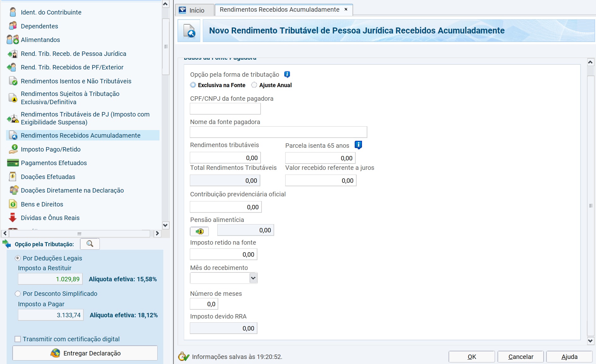
Task: Click Rendimentos Recebidos Acumuladamente sidebar icon
Action: click(13, 135)
